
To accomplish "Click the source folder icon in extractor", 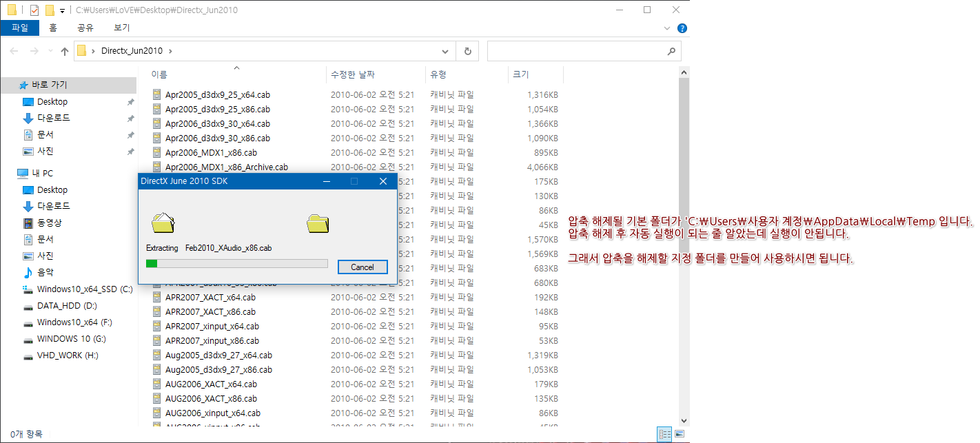I will coord(163,222).
